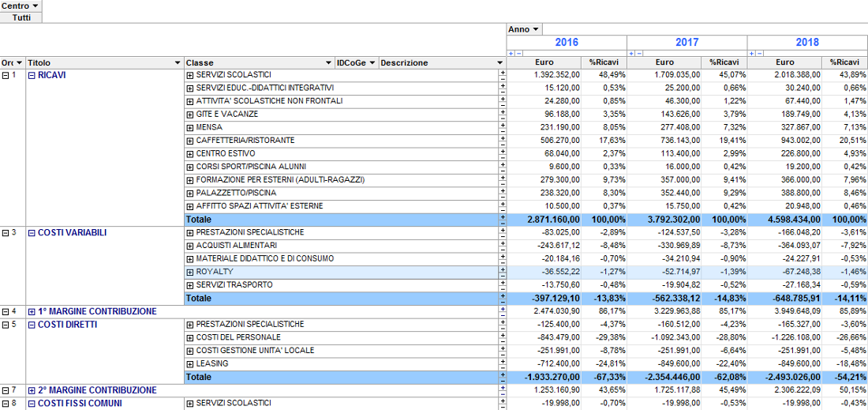
Task: Open the Ord field dropdown
Action: click(20, 63)
